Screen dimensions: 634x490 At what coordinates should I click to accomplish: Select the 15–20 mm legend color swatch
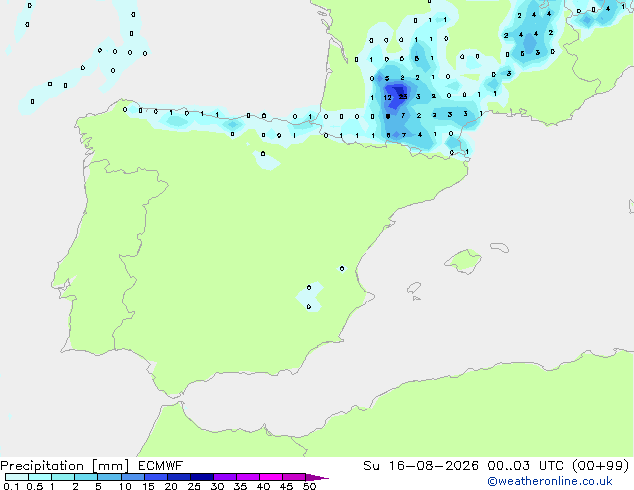point(155,477)
